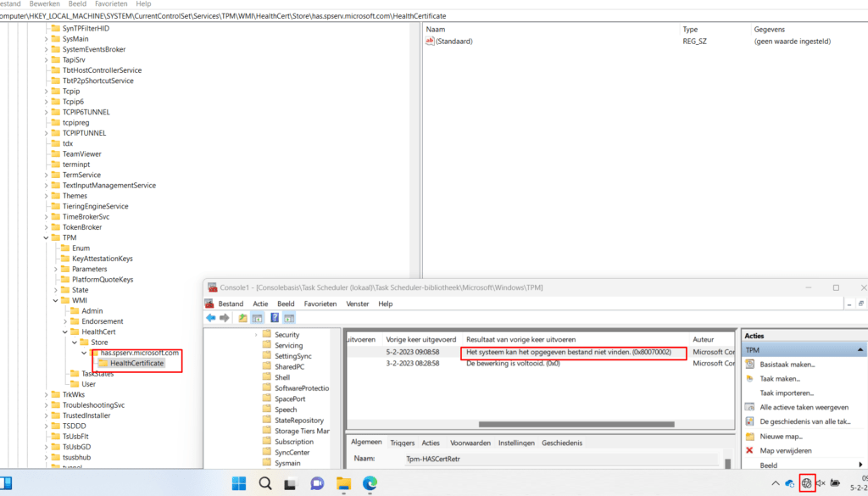
Task: Click the De geschiedenis van alle taken icon
Action: point(750,421)
